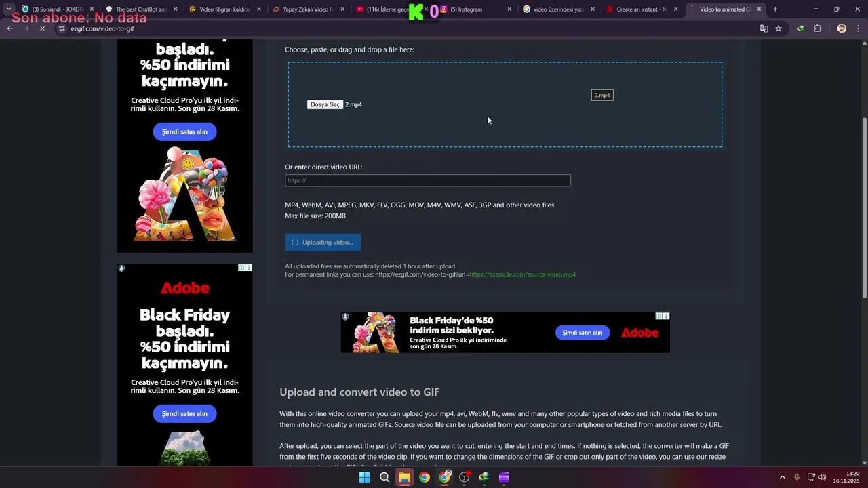868x488 pixels.
Task: Show hidden system tray icons
Action: 782,477
